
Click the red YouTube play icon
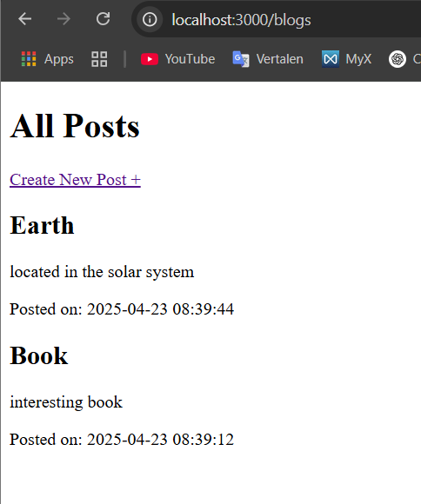(x=150, y=59)
